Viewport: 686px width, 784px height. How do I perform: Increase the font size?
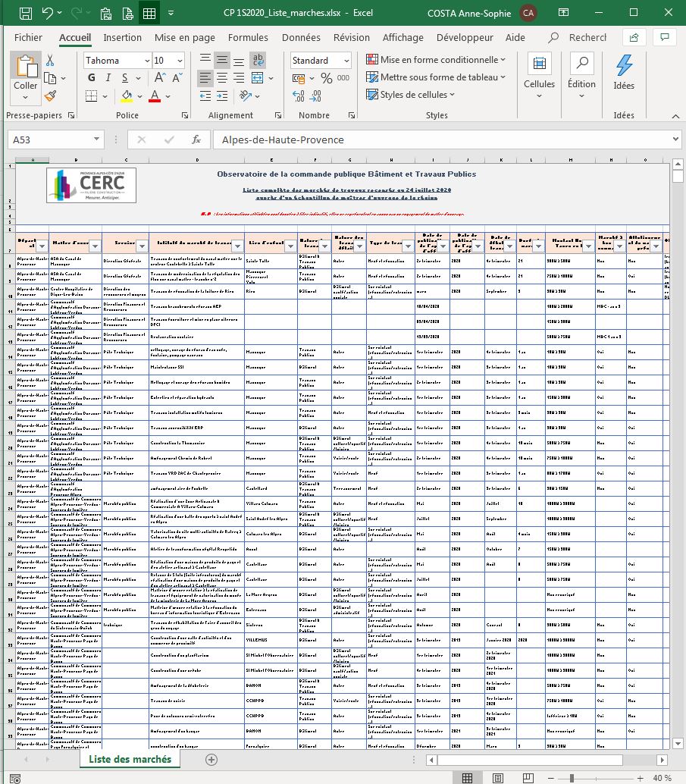[159, 77]
